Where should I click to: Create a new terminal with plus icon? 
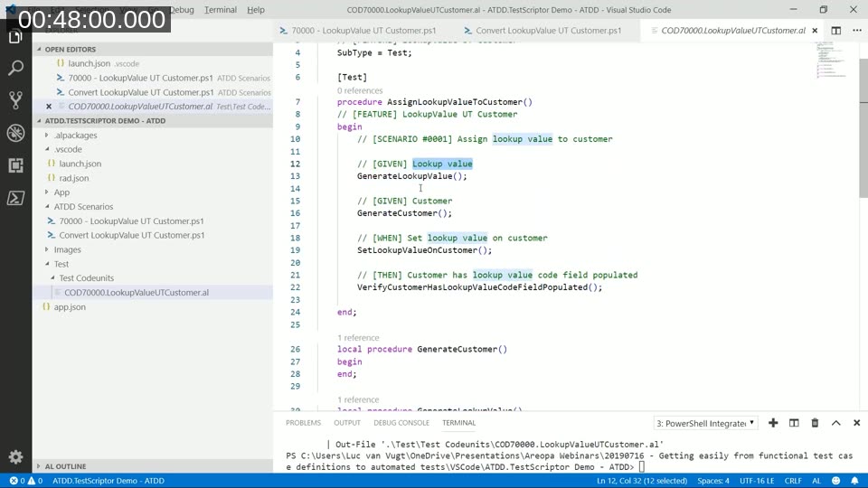click(x=773, y=423)
